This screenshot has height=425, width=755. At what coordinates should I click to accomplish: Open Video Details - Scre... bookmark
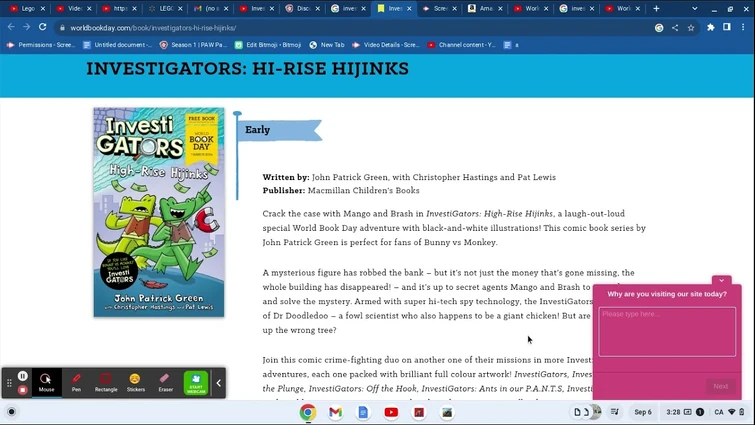click(x=386, y=45)
